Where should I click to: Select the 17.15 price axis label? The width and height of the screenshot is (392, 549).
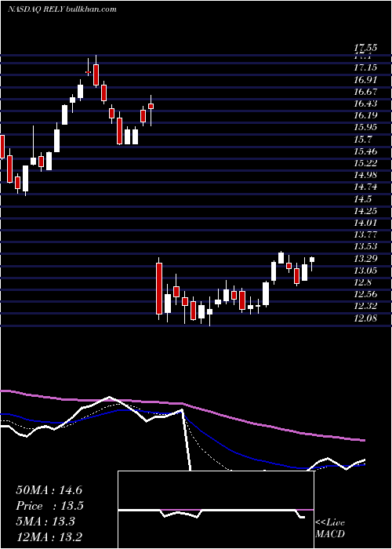365,67
